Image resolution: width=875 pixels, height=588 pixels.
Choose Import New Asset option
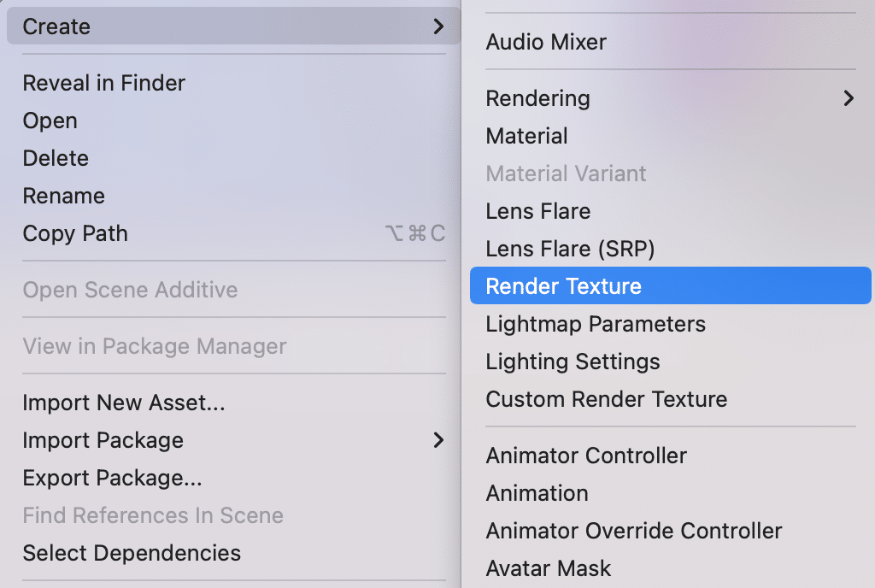pyautogui.click(x=124, y=403)
